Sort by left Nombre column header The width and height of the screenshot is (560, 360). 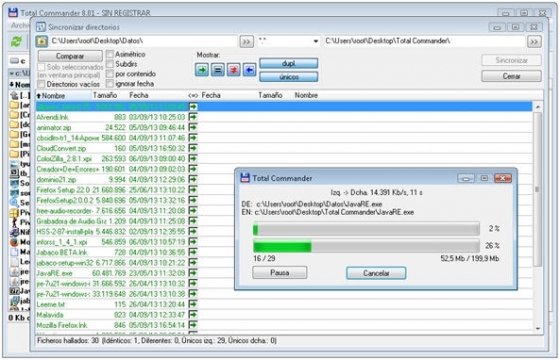(x=63, y=95)
